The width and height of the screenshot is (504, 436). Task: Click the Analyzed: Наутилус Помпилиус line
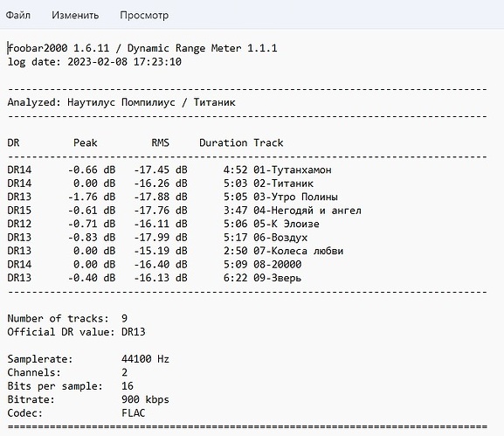[121, 102]
